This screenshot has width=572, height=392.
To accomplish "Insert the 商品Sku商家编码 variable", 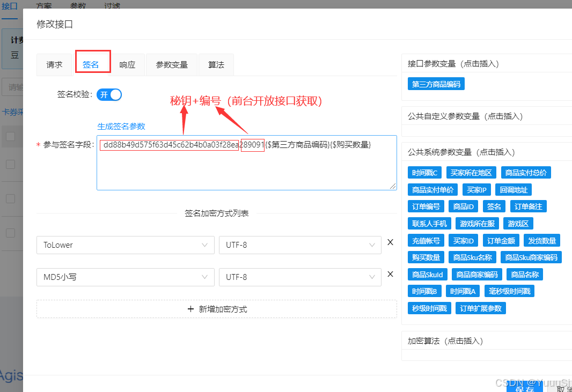I will (531, 257).
